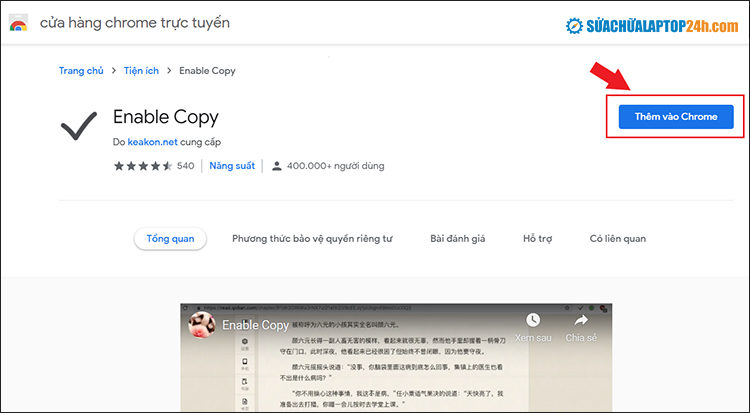
Task: Click the Thêm vào Chrome button
Action: click(676, 117)
